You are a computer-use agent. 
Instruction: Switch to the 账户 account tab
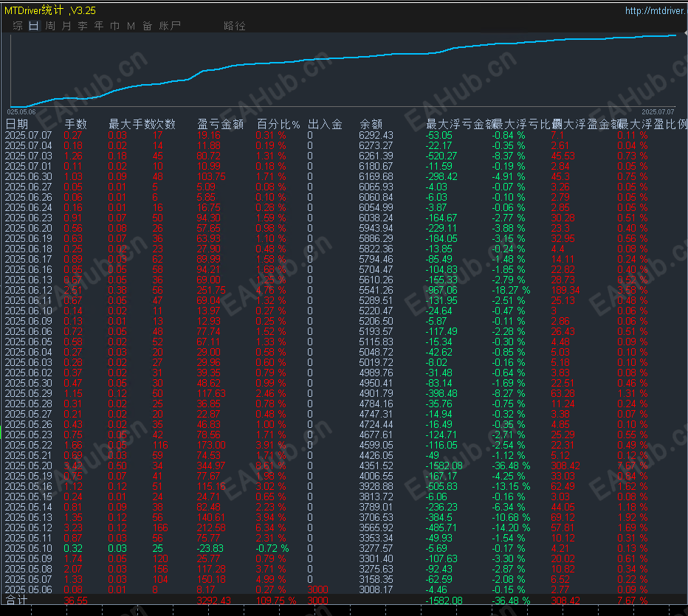(170, 26)
